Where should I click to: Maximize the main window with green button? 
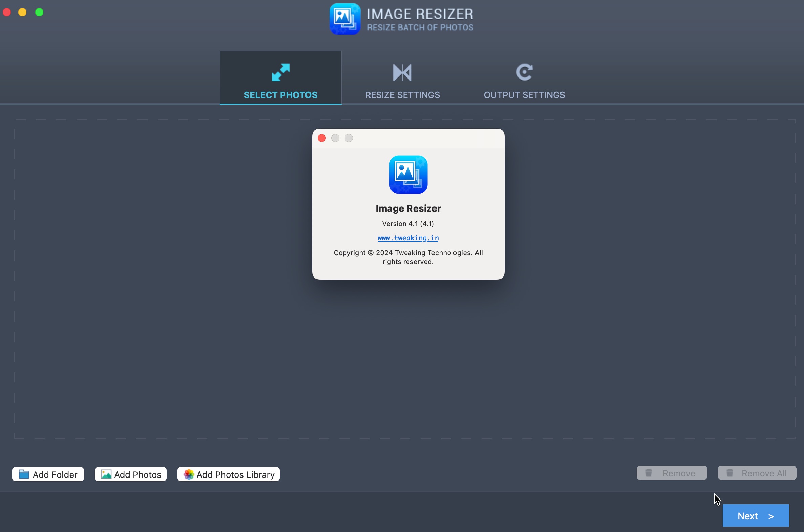tap(39, 12)
